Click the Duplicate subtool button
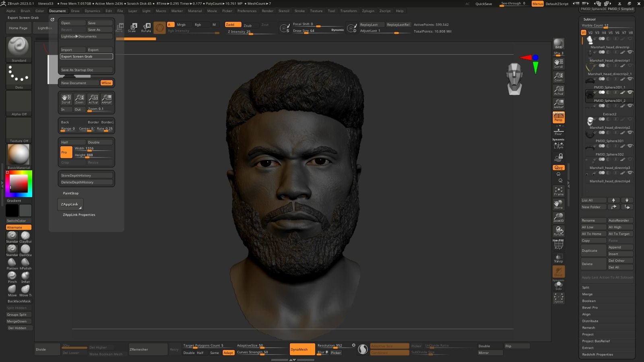Screen dimensions: 644x362 point(593,251)
